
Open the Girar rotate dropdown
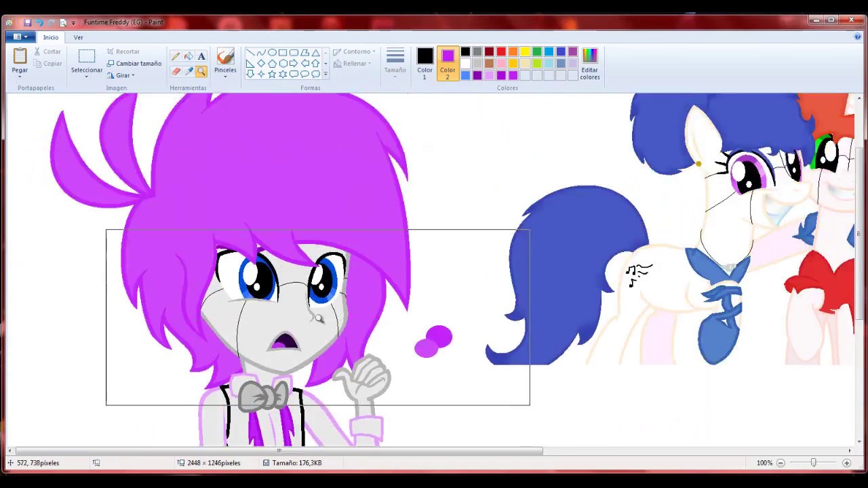[122, 75]
